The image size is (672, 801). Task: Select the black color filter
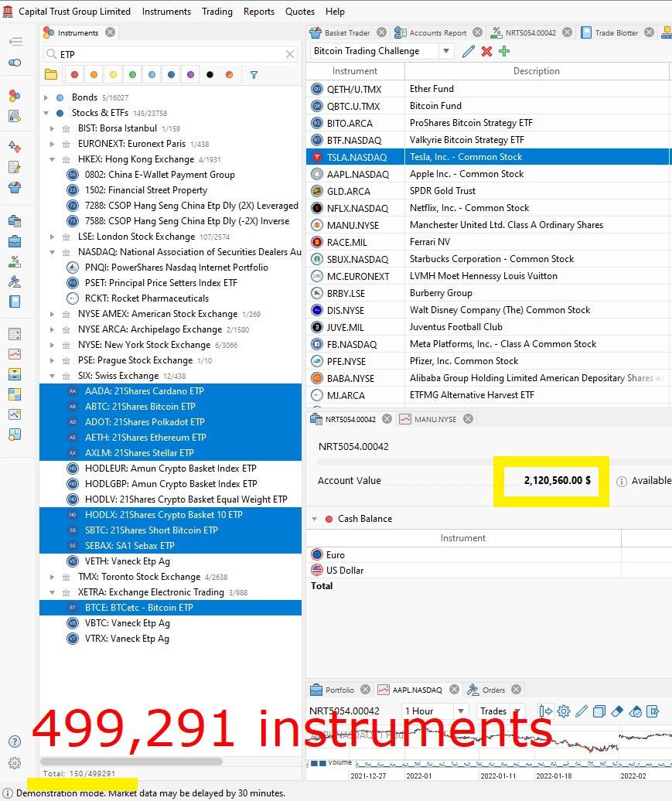210,74
